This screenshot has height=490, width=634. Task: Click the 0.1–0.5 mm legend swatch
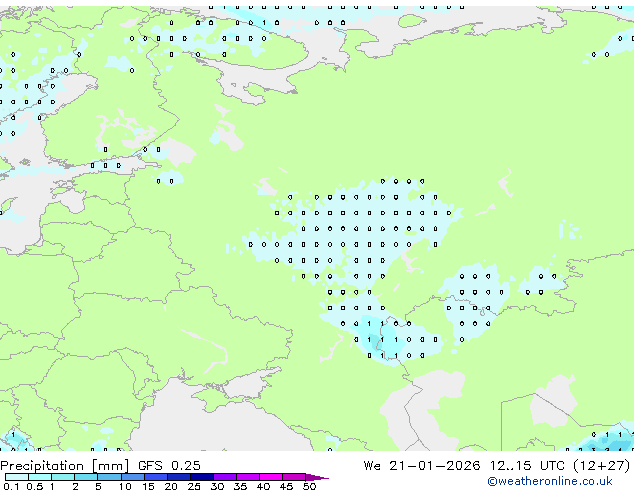tap(17, 477)
